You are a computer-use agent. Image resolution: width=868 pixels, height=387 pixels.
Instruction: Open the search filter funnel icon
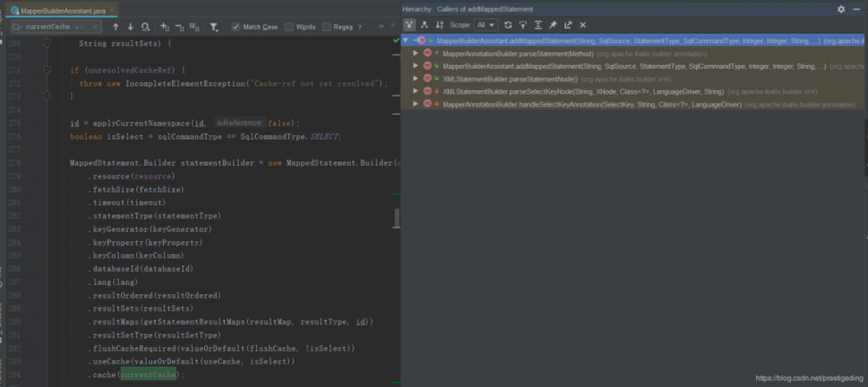tap(214, 27)
